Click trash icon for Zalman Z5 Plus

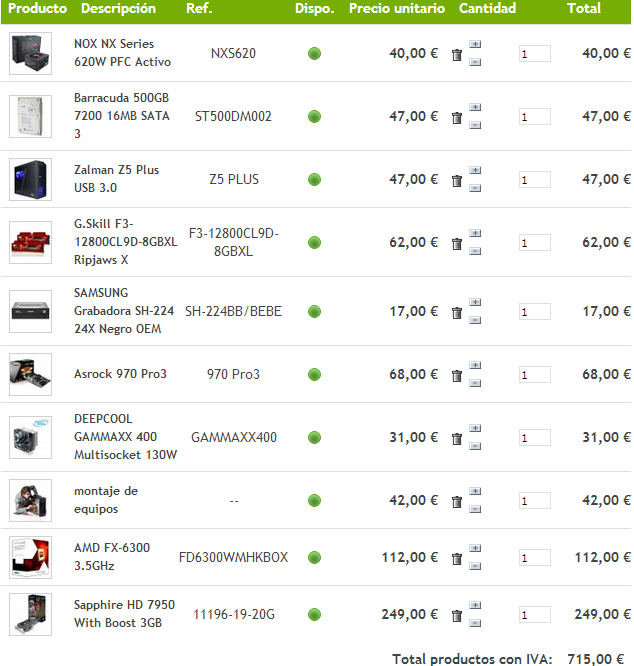456,181
